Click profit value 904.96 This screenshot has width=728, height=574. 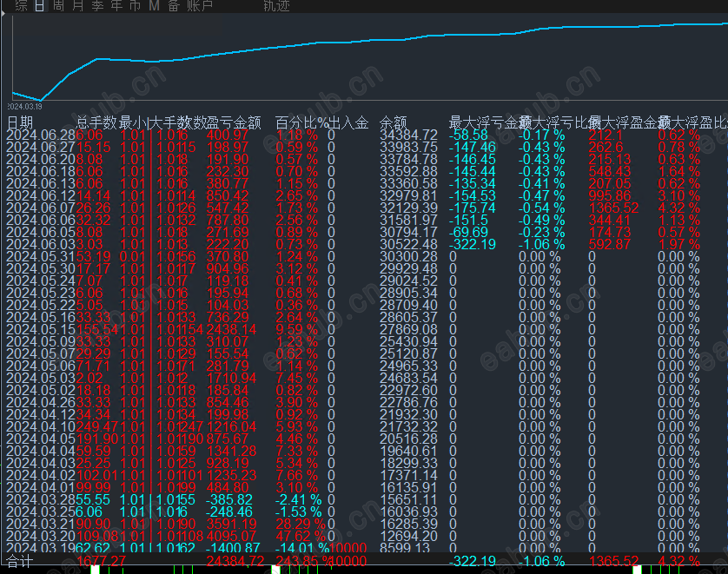click(x=228, y=268)
